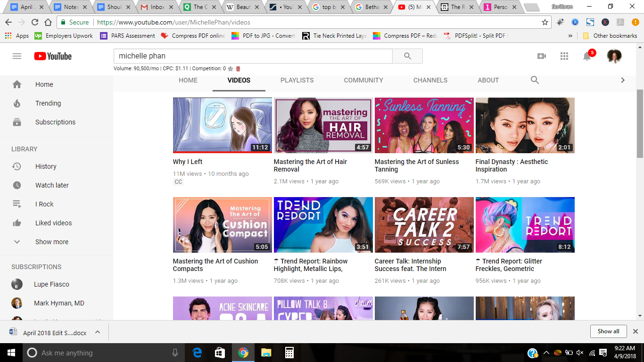Unmute using the taskbar volume icon
Viewport: 644px width, 362px height.
pyautogui.click(x=580, y=353)
